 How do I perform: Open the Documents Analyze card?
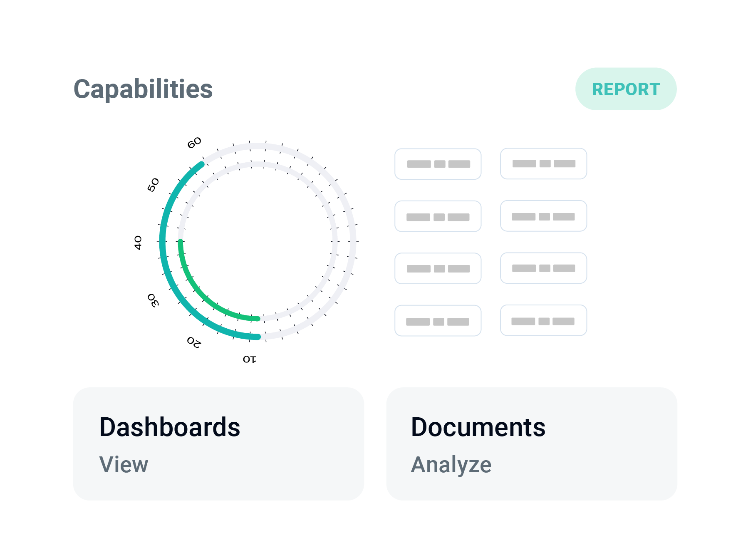coord(532,444)
